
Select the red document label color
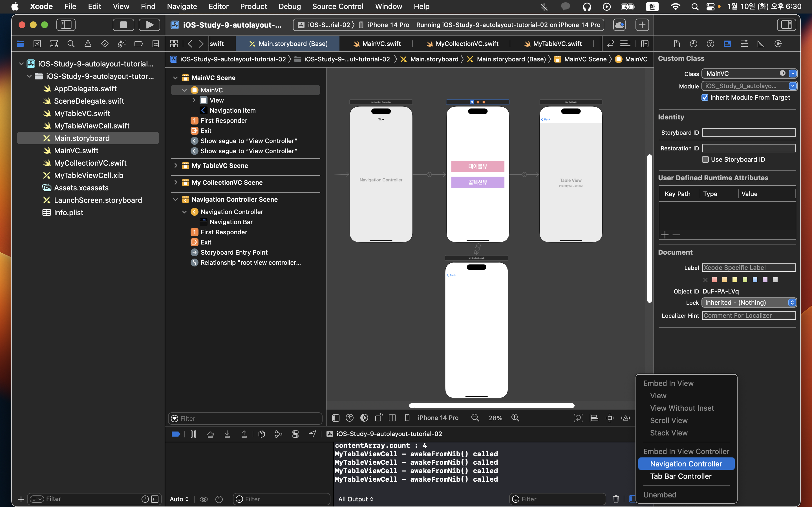point(714,279)
